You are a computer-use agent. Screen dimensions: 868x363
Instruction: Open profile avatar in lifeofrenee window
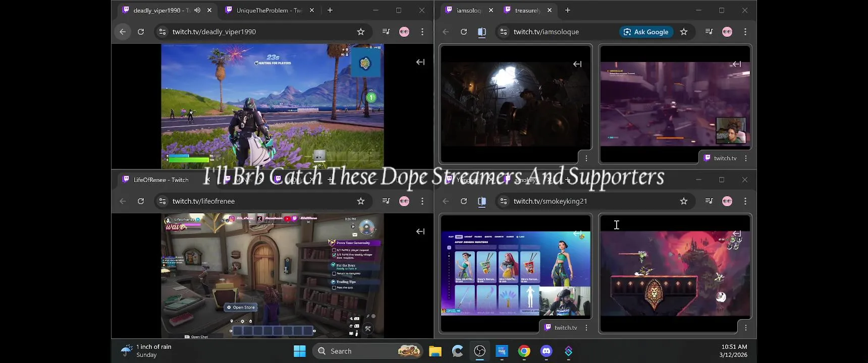coord(404,201)
